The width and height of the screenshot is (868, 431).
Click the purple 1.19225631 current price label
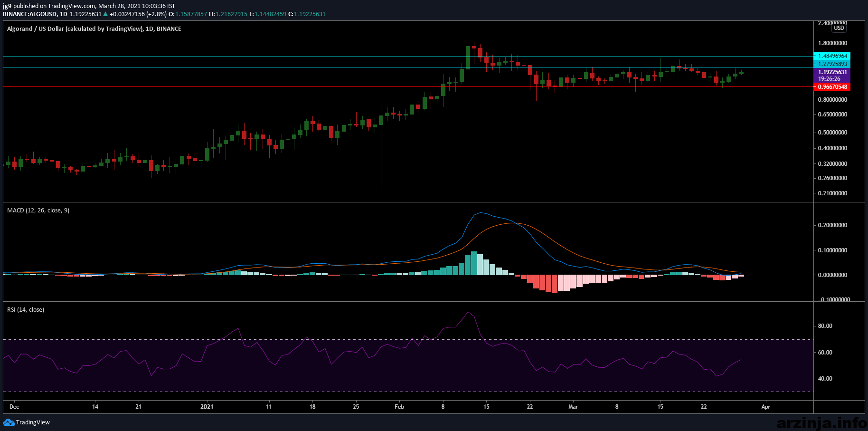pyautogui.click(x=832, y=72)
